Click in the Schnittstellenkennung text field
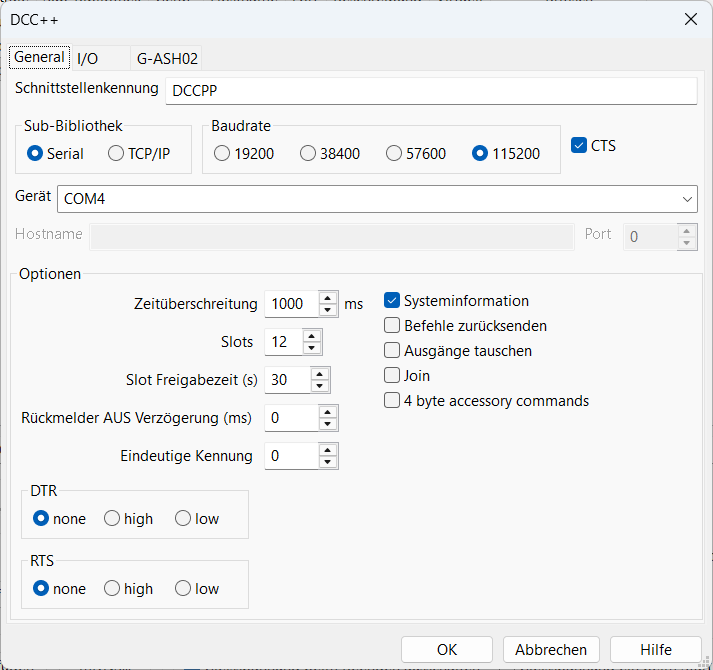The image size is (713, 670). 430,90
